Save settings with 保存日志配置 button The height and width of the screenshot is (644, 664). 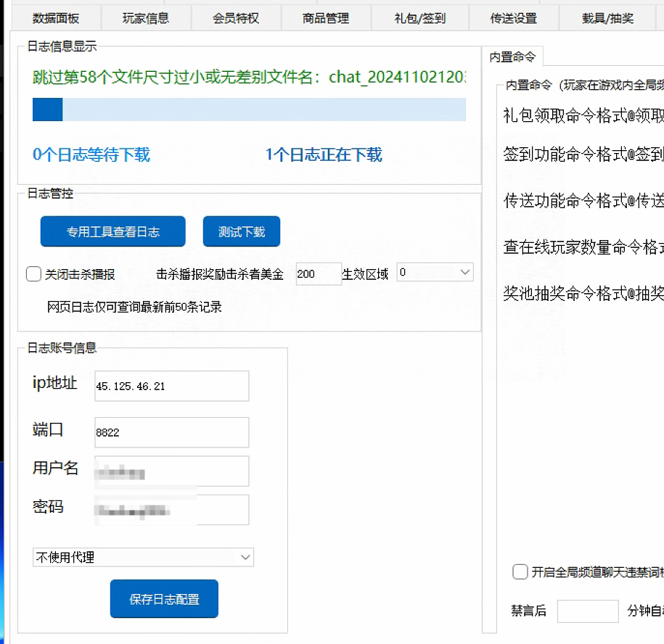pos(164,599)
